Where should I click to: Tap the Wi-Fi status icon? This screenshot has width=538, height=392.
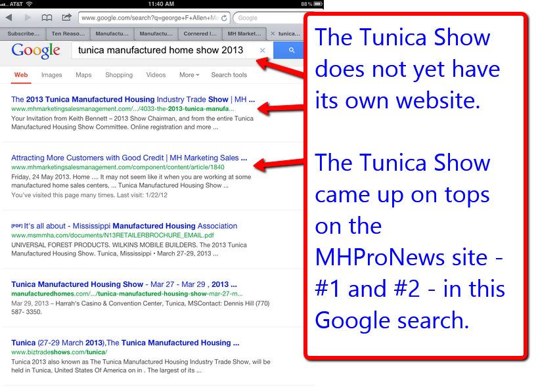click(x=29, y=4)
